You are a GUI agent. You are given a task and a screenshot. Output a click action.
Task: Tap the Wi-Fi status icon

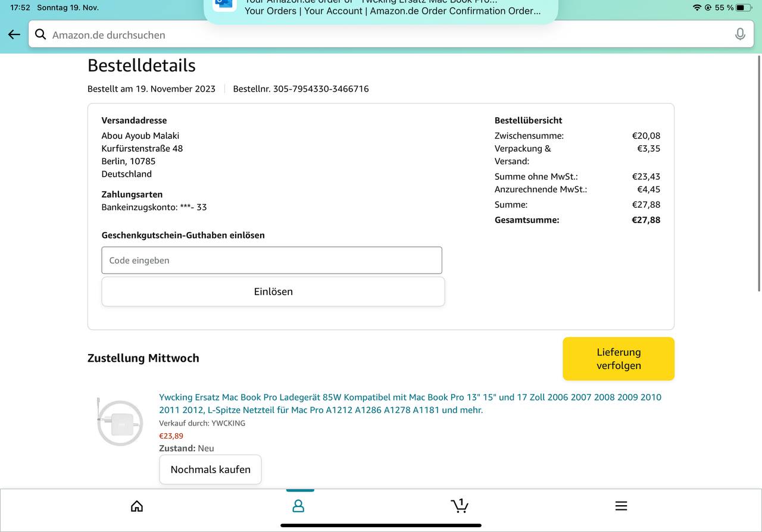point(697,8)
